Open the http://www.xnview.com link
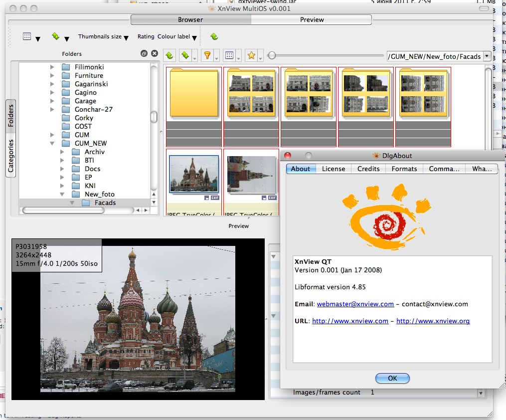Screen dimensions: 506x420 point(350,321)
